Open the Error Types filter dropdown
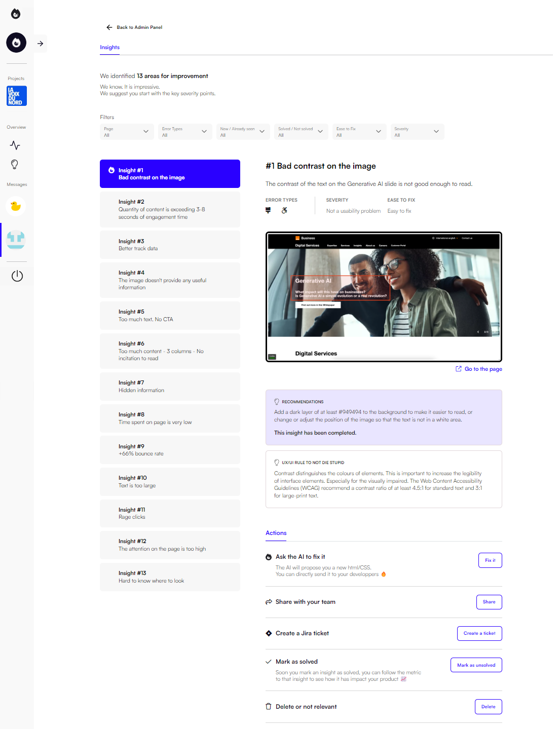 pyautogui.click(x=185, y=132)
